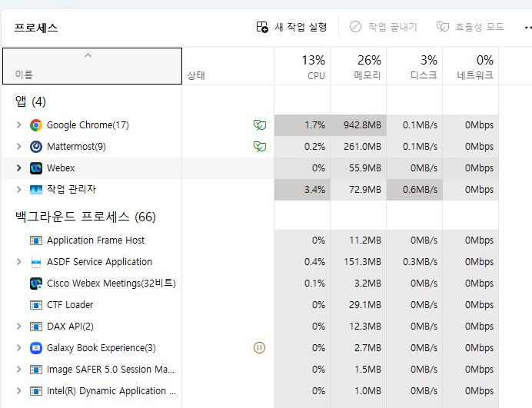
Task: Expand the DAX API(2) group
Action: (x=19, y=327)
